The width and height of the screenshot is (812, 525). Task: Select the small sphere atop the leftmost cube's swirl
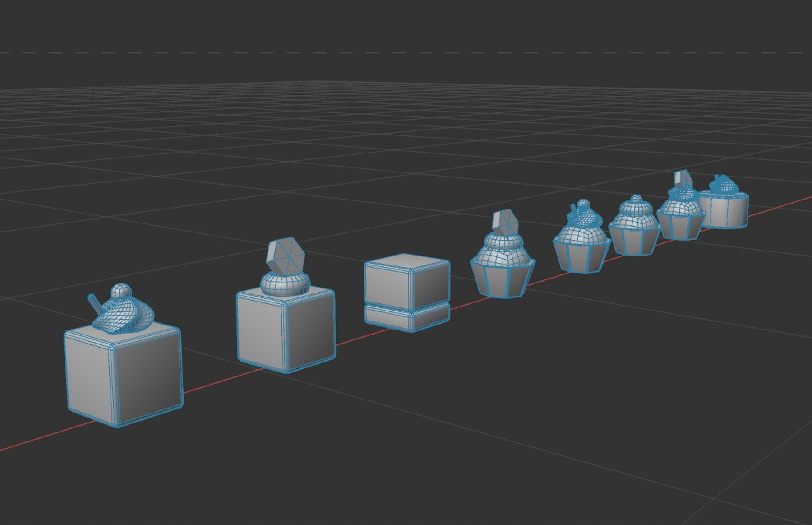tap(120, 292)
